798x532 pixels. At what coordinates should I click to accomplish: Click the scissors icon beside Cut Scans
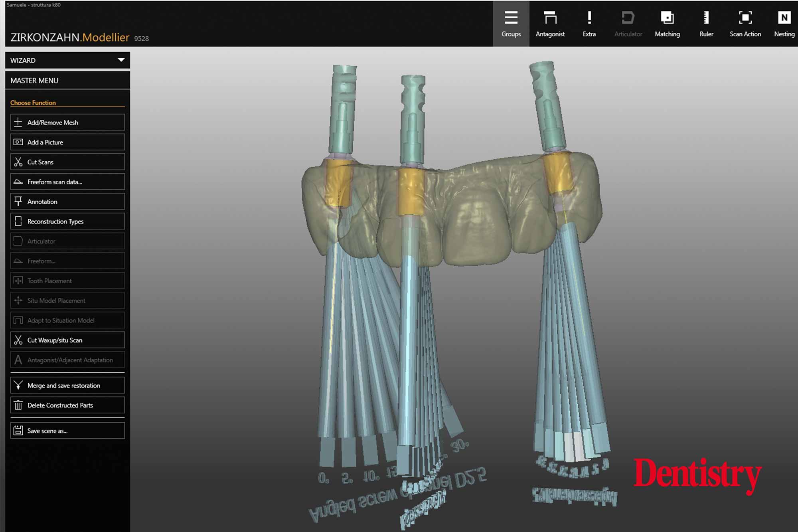[18, 162]
